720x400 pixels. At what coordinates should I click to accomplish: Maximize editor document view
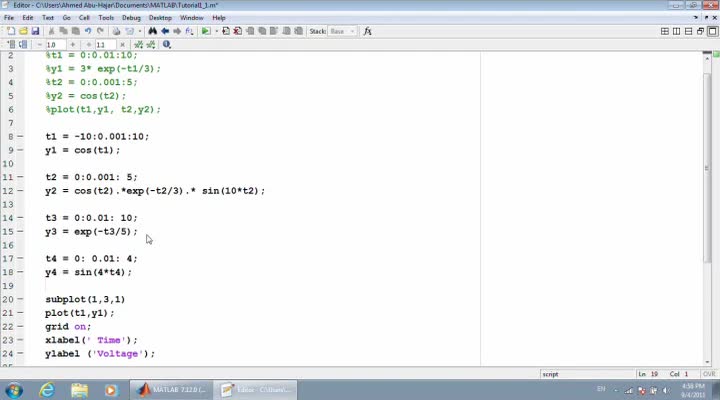(712, 31)
